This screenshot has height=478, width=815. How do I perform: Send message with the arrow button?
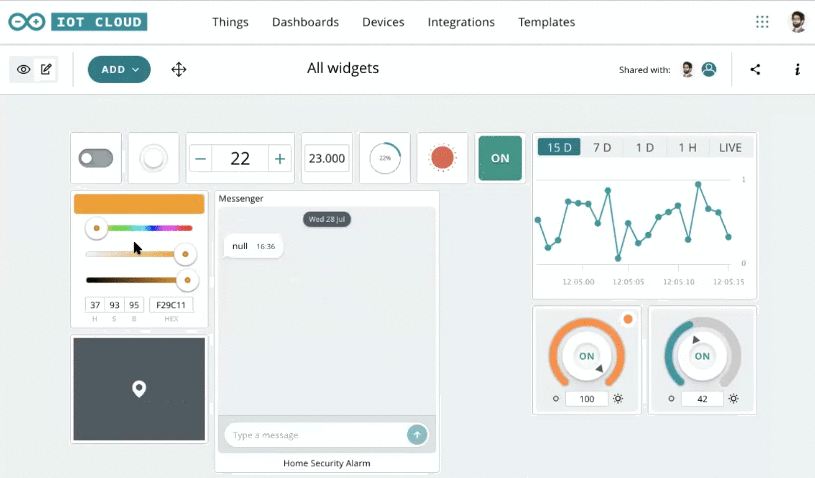pos(417,435)
